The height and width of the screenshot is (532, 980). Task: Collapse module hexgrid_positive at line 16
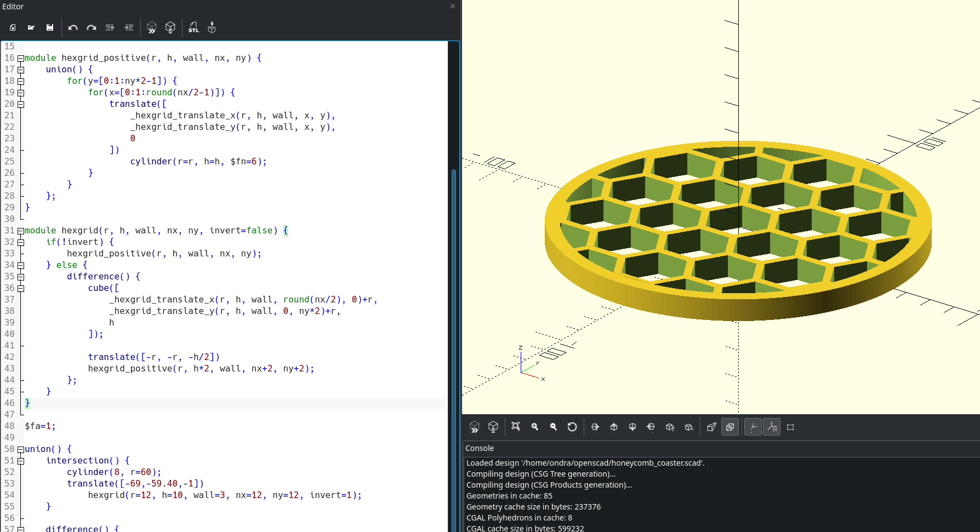click(x=21, y=58)
